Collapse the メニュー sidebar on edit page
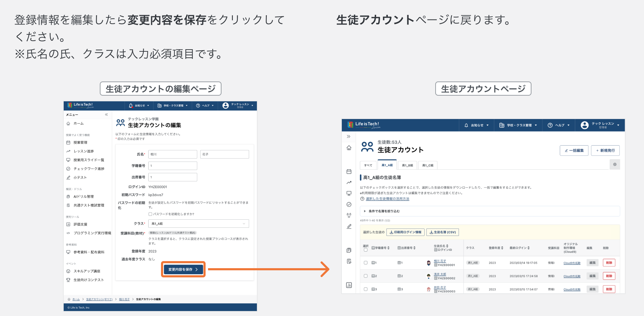 [x=106, y=114]
